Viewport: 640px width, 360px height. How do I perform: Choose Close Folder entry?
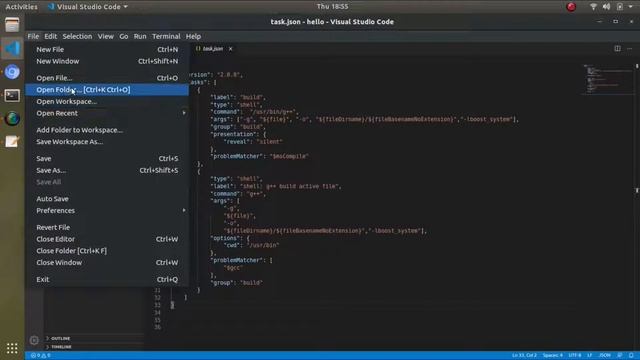107,251
